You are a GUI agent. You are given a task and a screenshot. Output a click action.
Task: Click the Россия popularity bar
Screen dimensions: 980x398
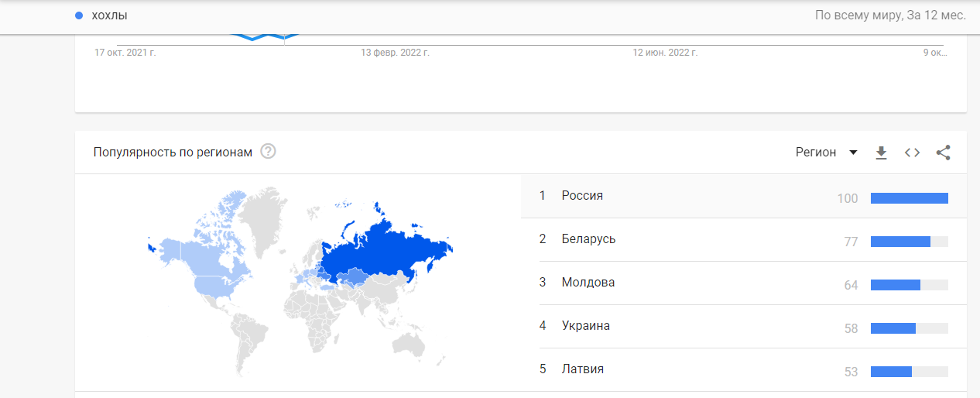tap(910, 198)
